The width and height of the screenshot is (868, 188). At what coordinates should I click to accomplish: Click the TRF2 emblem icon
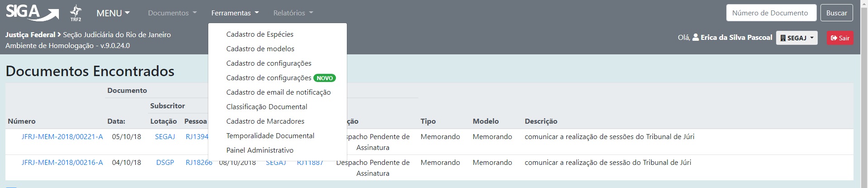pyautogui.click(x=76, y=13)
